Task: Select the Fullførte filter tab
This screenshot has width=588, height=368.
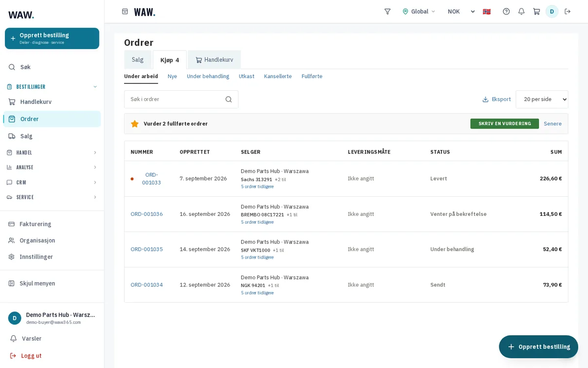Action: coord(312,77)
